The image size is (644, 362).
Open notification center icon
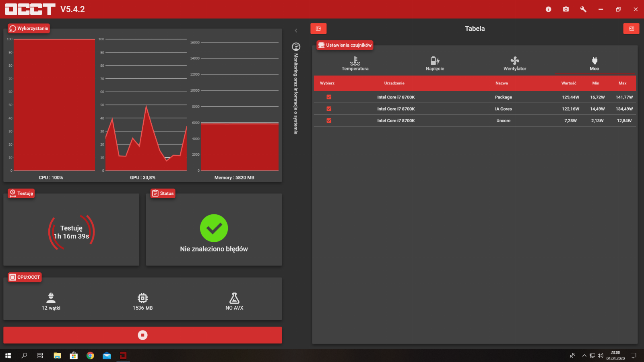pos(633,356)
